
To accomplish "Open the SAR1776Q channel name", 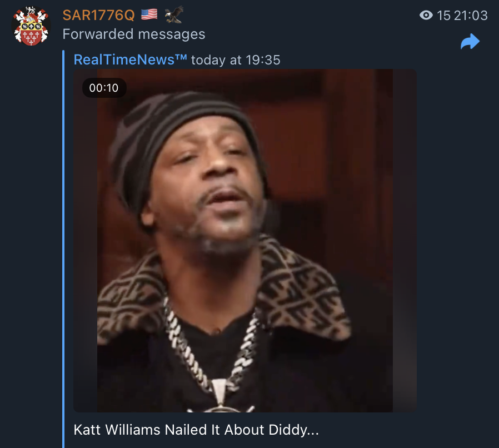I will (x=99, y=15).
